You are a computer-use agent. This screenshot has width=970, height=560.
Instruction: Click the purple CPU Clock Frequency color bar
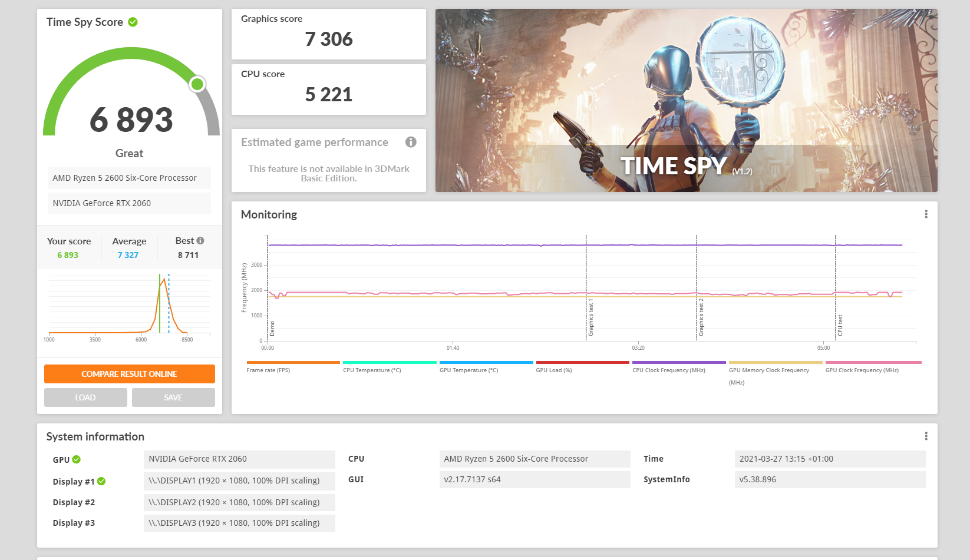click(679, 362)
